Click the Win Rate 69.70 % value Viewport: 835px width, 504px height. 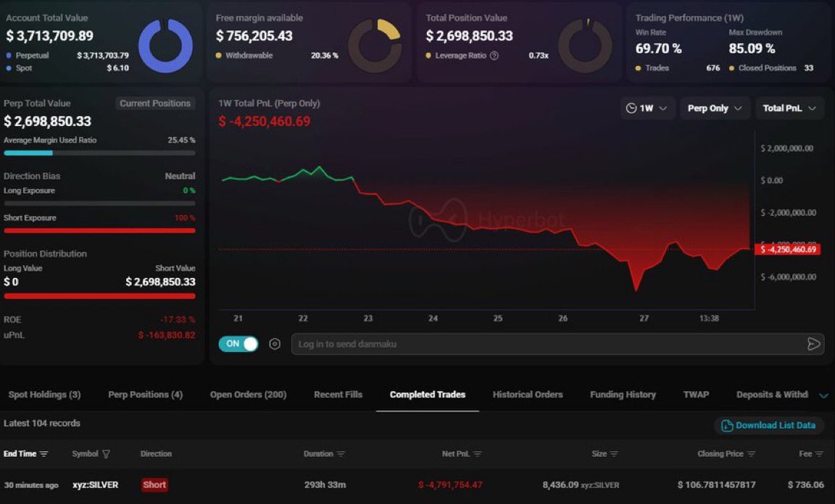point(658,49)
